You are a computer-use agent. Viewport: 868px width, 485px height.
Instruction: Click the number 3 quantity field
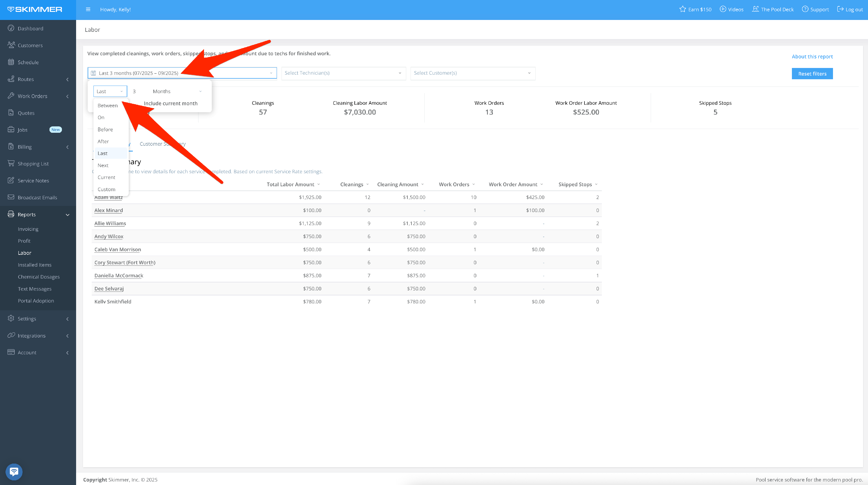(x=135, y=91)
